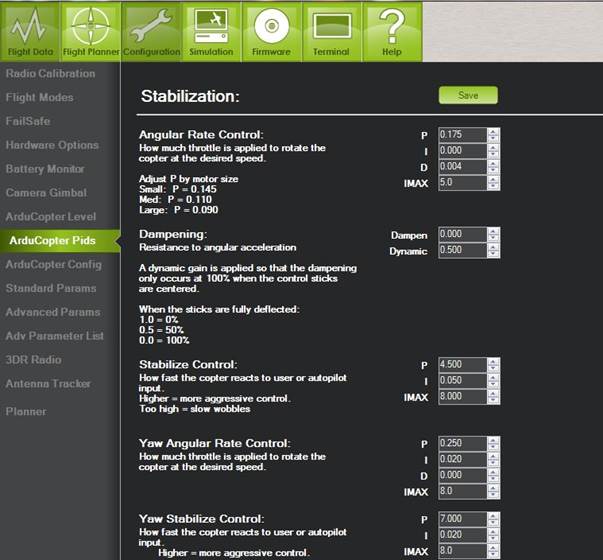Click the Dampen value field
This screenshot has width=603, height=560.
[461, 235]
